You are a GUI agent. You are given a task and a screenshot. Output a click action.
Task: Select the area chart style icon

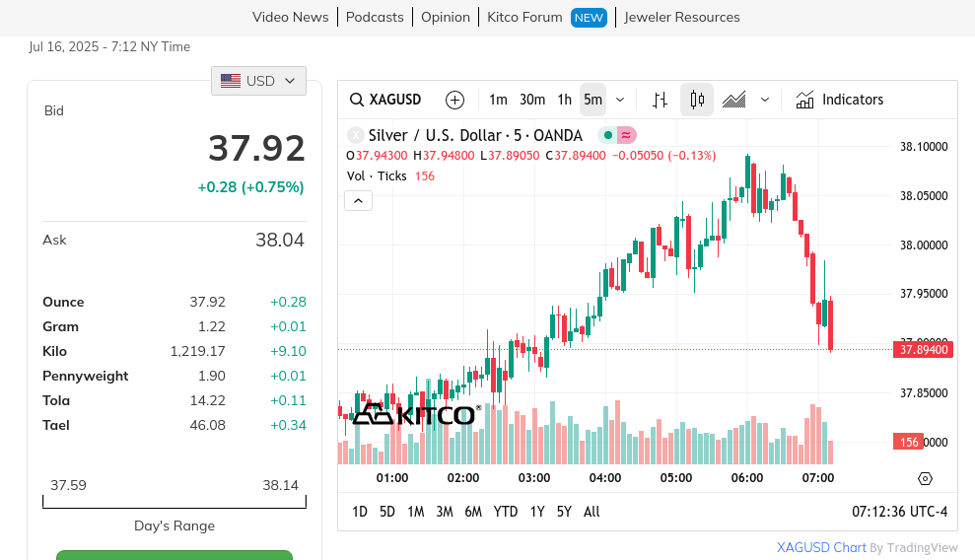[x=734, y=100]
